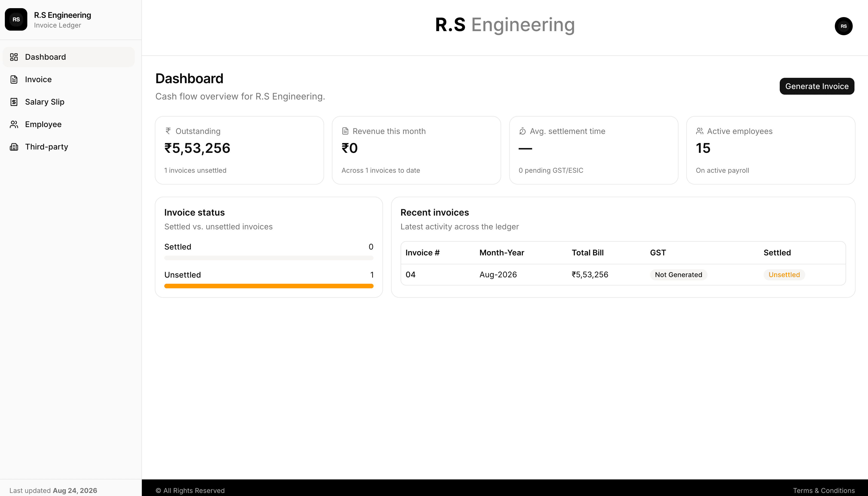The height and width of the screenshot is (496, 868).
Task: Click the GST column header
Action: [x=658, y=253]
